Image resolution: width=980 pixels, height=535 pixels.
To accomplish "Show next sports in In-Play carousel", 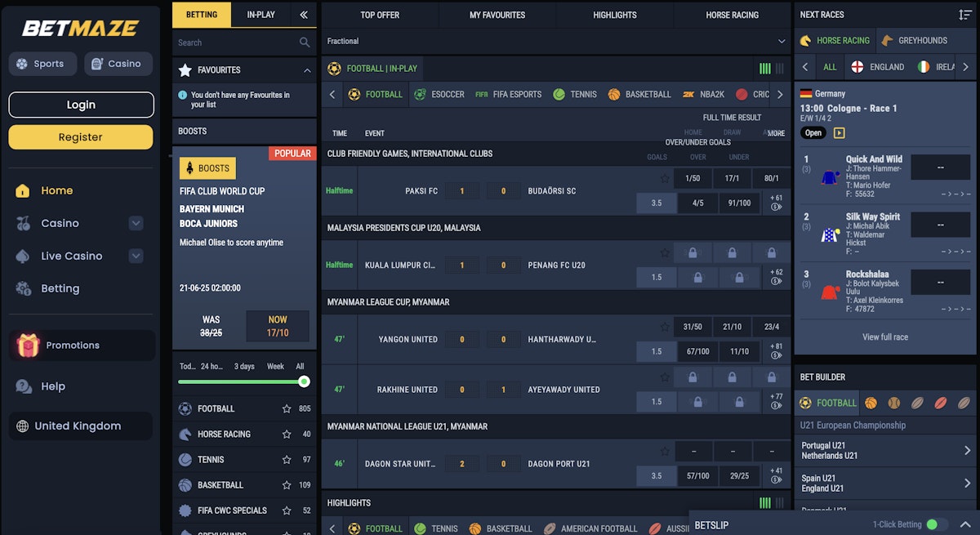I will [780, 95].
